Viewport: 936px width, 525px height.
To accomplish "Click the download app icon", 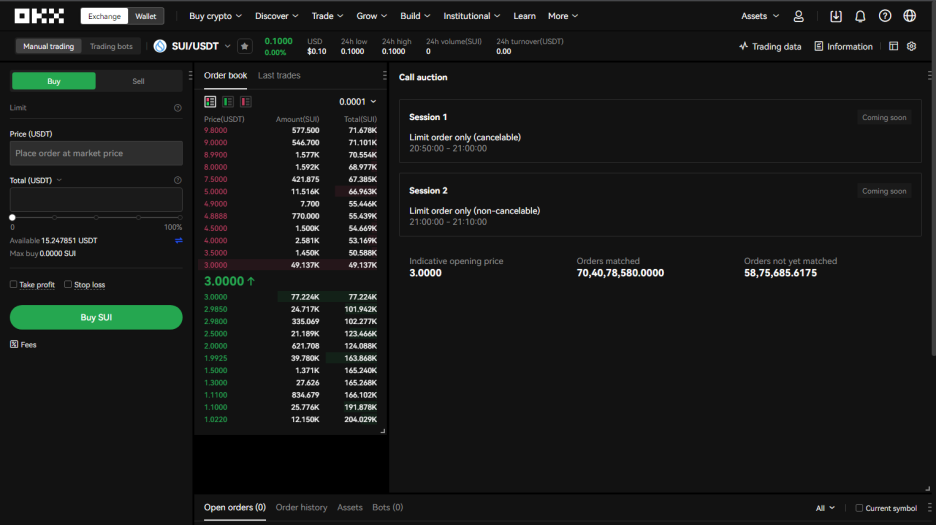I will 836,16.
